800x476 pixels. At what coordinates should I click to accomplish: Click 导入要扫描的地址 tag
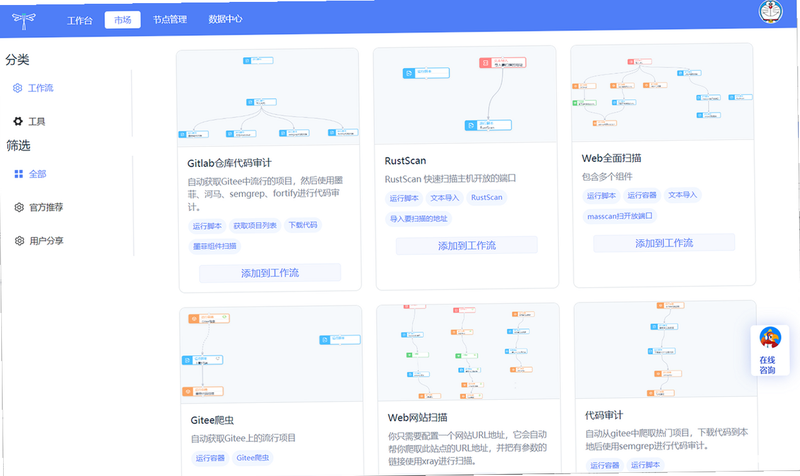418,219
